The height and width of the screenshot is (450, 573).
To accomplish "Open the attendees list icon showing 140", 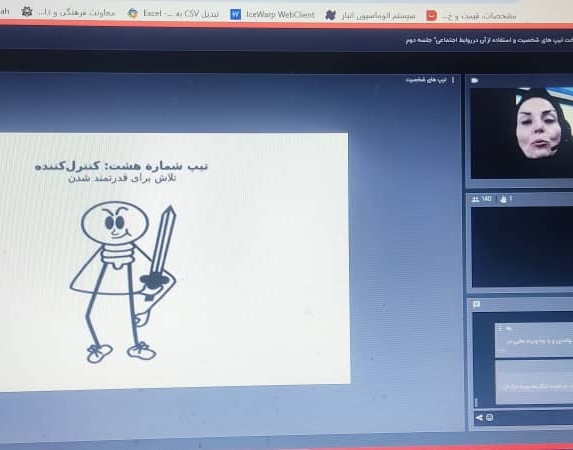I will [482, 199].
